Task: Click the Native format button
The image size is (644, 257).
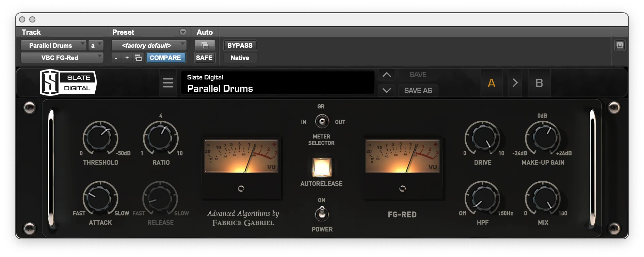Action: (240, 58)
